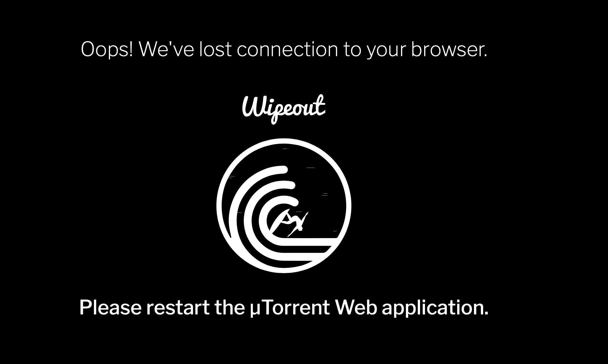Click the circular wave logo icon
The height and width of the screenshot is (364, 608).
click(284, 206)
